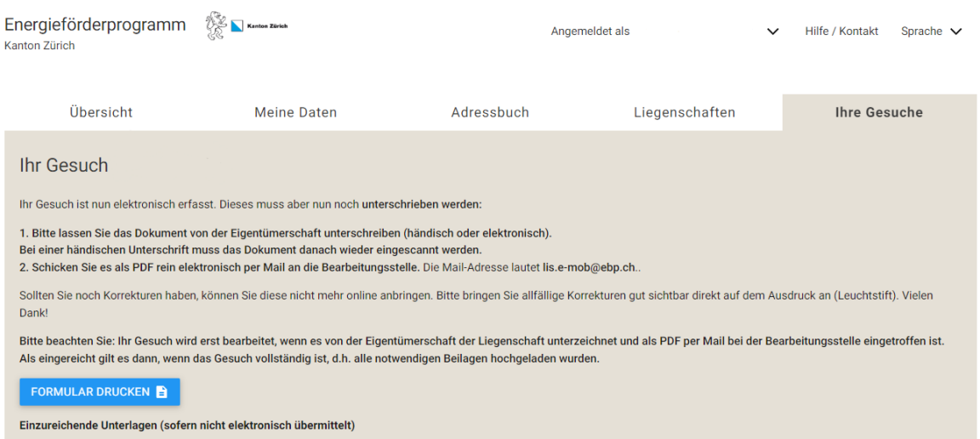Go to the Adressbuch tab
Image resolution: width=980 pixels, height=439 pixels.
(490, 112)
